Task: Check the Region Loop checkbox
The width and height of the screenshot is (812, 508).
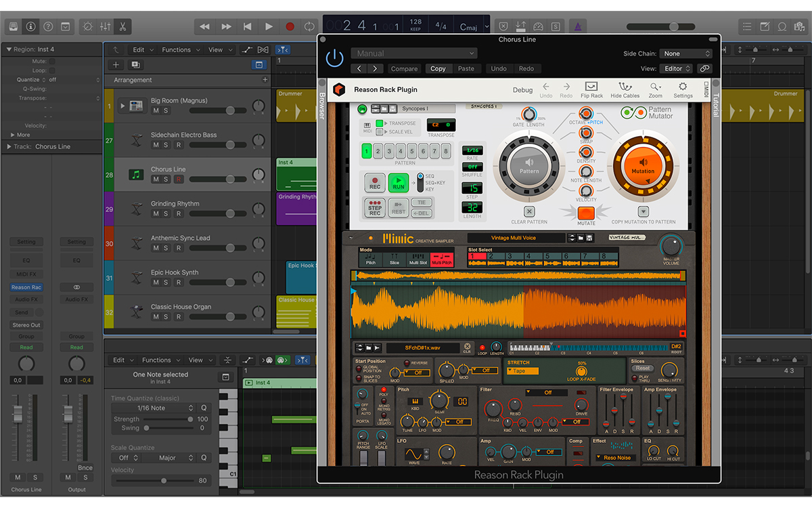Action: tap(52, 70)
